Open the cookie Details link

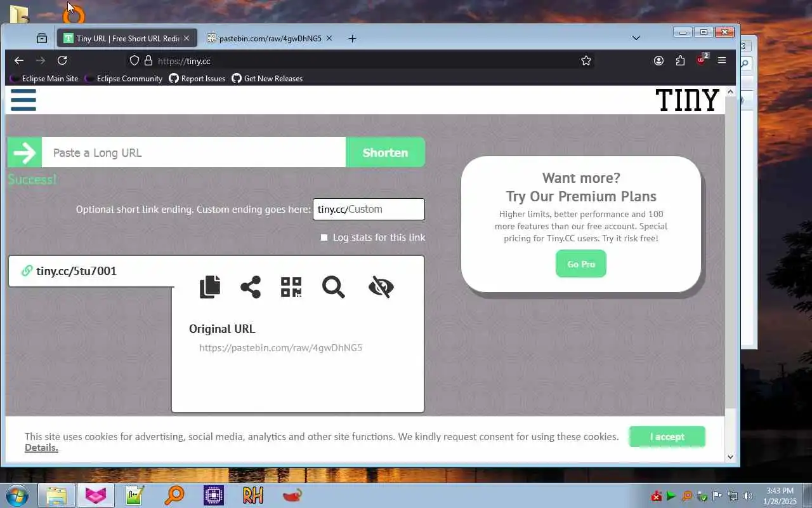click(41, 448)
